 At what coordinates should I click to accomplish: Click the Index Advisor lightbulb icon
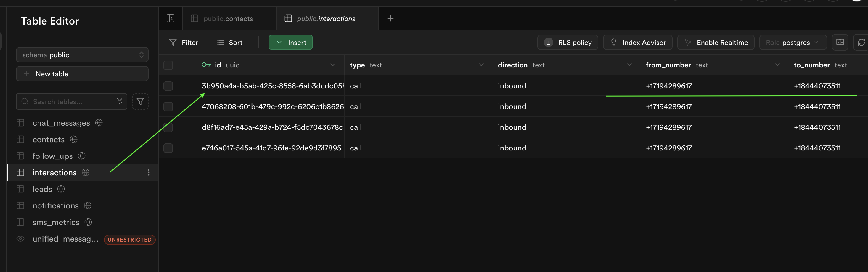coord(613,42)
